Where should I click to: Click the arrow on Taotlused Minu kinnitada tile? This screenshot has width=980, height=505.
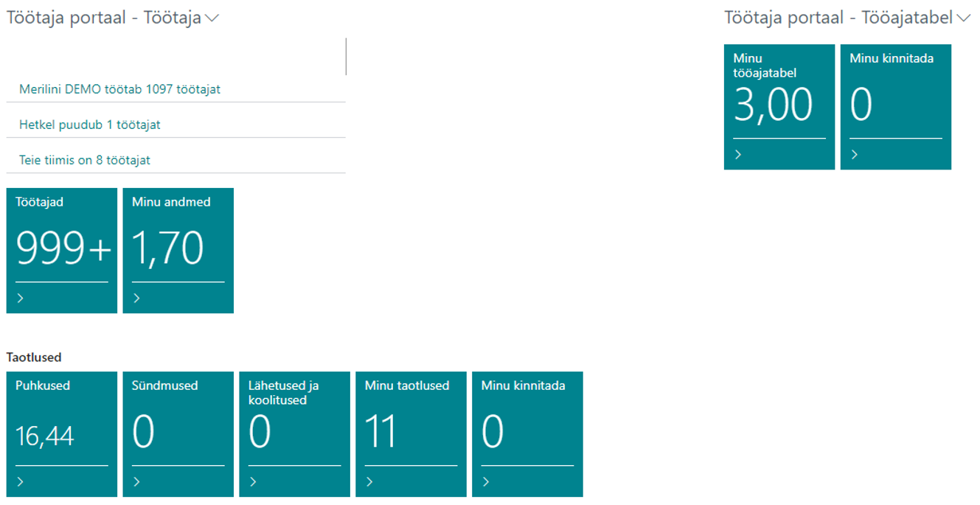coord(486,482)
